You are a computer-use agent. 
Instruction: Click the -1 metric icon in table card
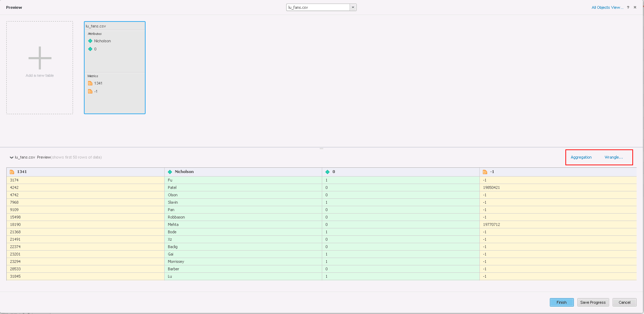(x=90, y=91)
